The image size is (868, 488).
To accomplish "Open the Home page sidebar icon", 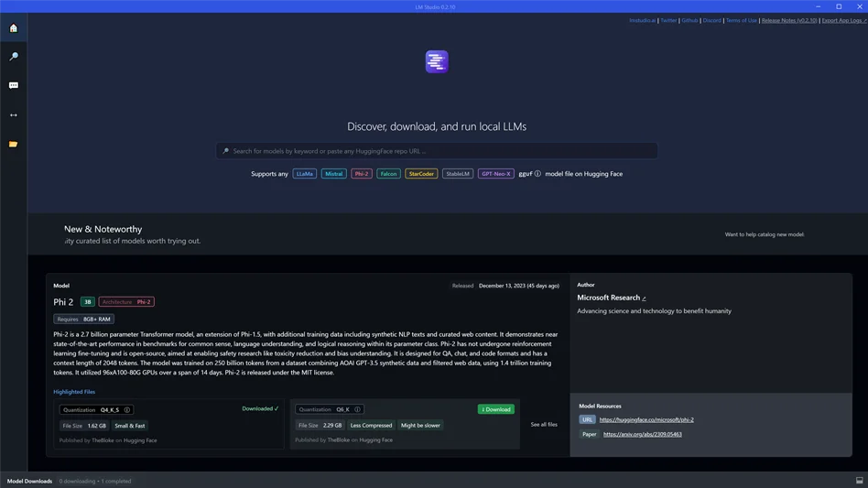I will (x=14, y=27).
